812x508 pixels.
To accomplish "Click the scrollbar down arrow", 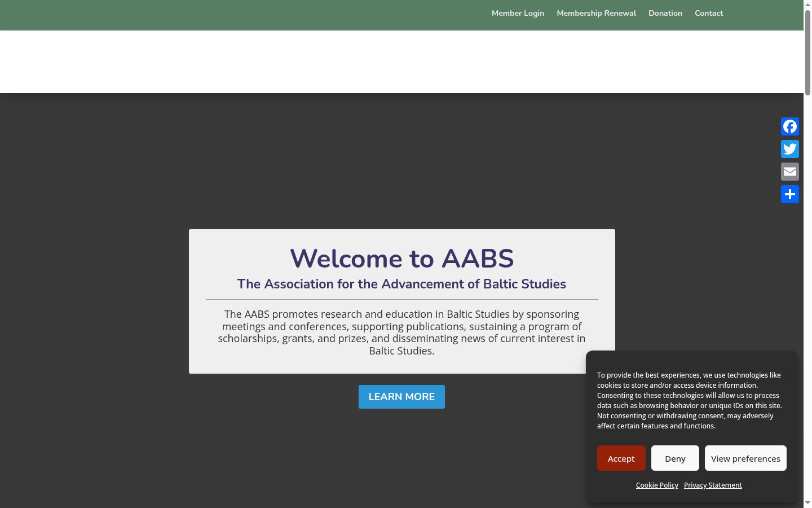I will 807,503.
